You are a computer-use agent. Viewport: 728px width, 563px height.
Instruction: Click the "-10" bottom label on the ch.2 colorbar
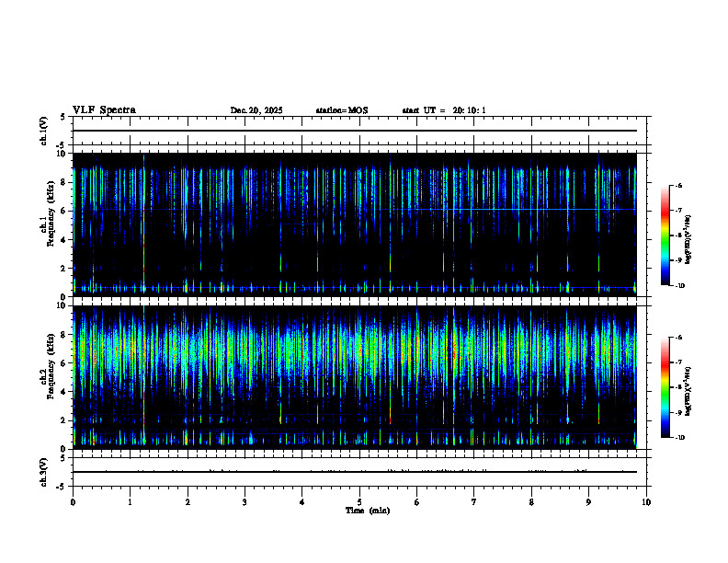[x=679, y=437]
